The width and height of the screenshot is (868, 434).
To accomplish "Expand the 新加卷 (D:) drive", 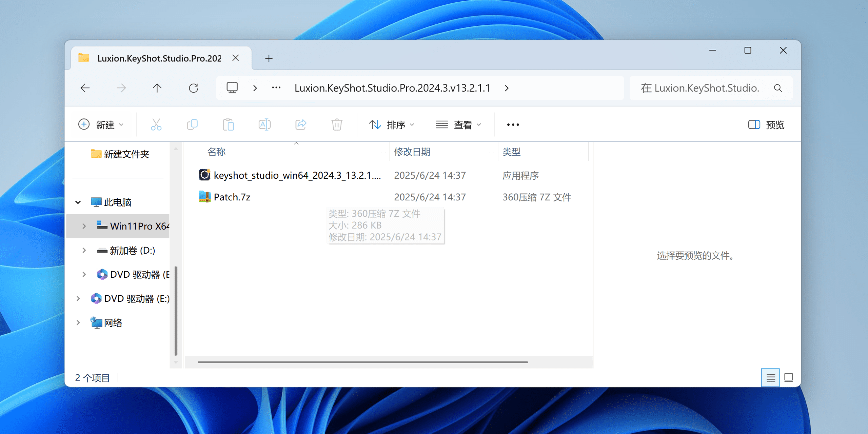I will (84, 251).
